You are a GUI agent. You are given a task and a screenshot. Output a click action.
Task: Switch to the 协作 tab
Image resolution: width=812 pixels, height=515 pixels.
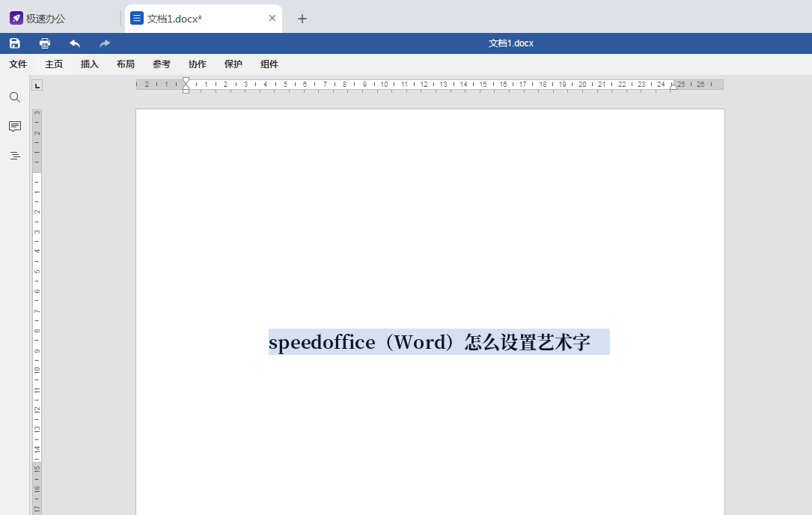tap(198, 64)
